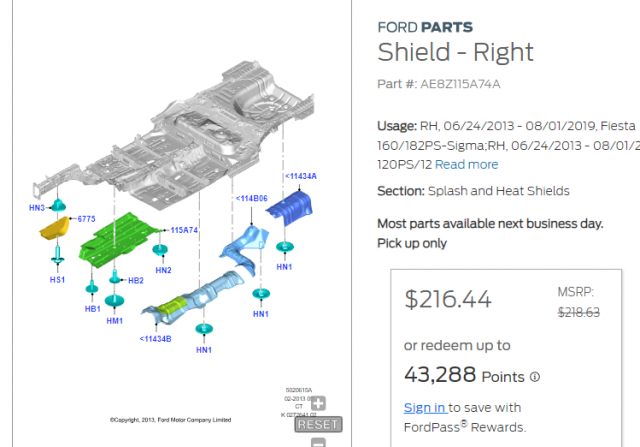Select the yellow 6775 part
This screenshot has width=640, height=447.
click(55, 228)
